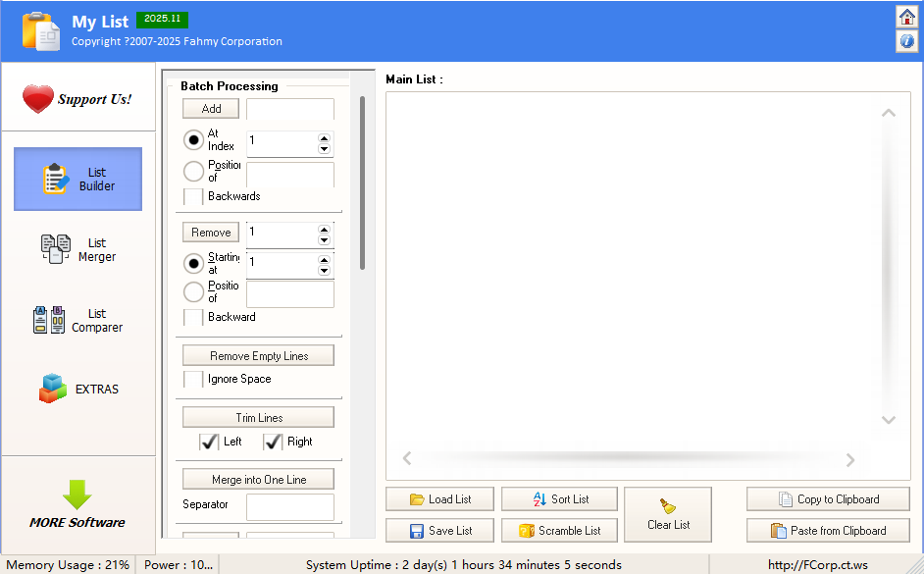Click the down stepper on Starting at field

324,270
